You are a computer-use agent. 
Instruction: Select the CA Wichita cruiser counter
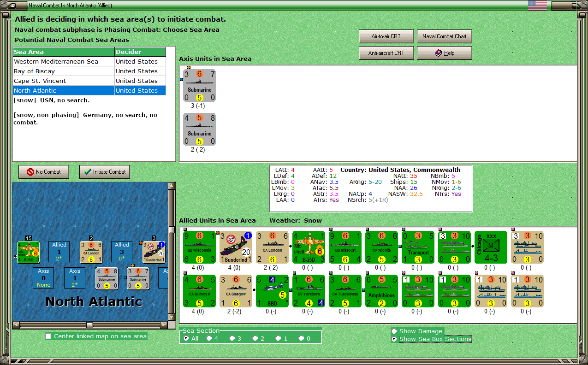click(381, 247)
